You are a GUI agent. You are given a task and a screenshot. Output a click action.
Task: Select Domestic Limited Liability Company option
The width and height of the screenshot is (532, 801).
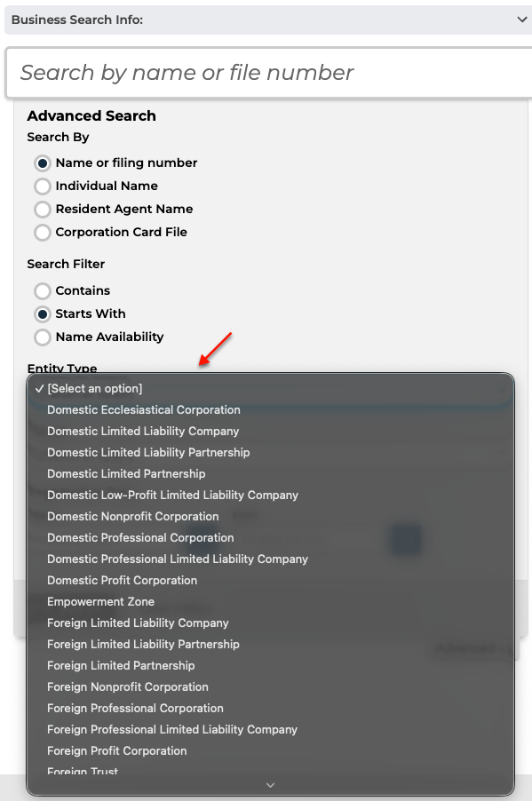(270, 432)
